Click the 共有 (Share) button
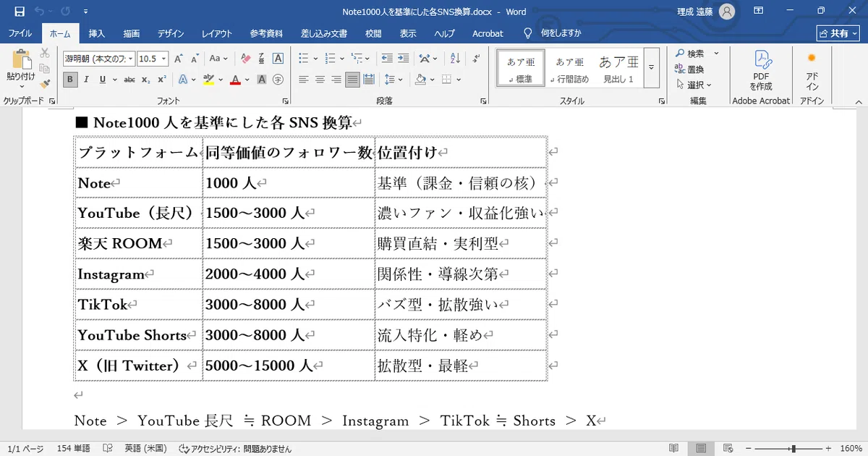The image size is (868, 456). (838, 33)
